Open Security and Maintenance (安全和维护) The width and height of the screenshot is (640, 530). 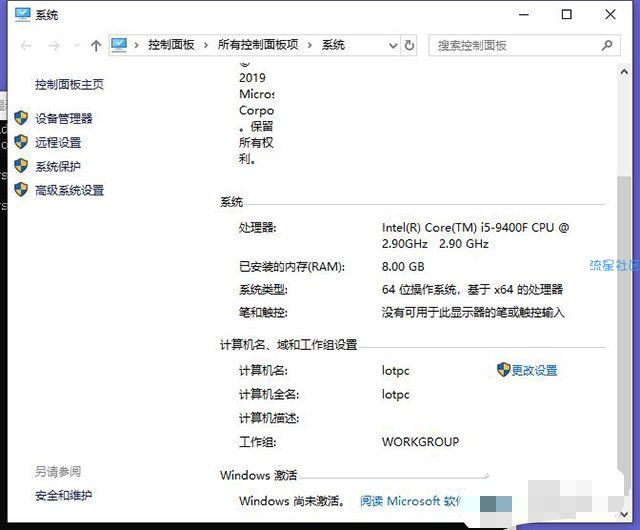(x=64, y=495)
